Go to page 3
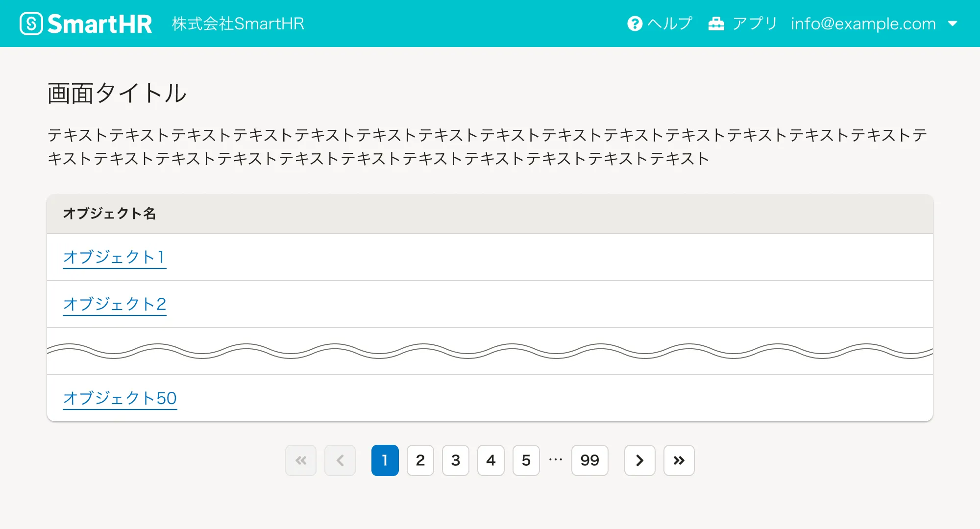Image resolution: width=980 pixels, height=529 pixels. click(x=455, y=460)
